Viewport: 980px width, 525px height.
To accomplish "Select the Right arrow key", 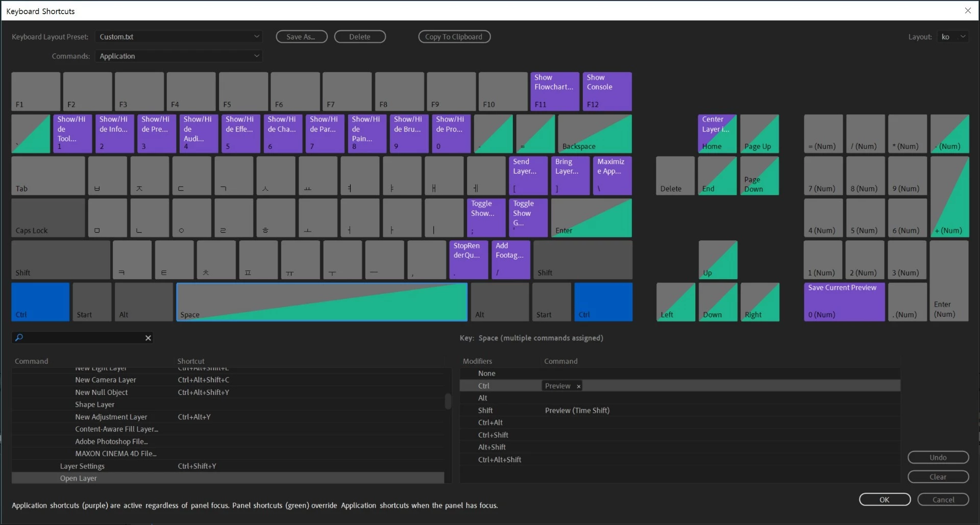I will tap(759, 302).
